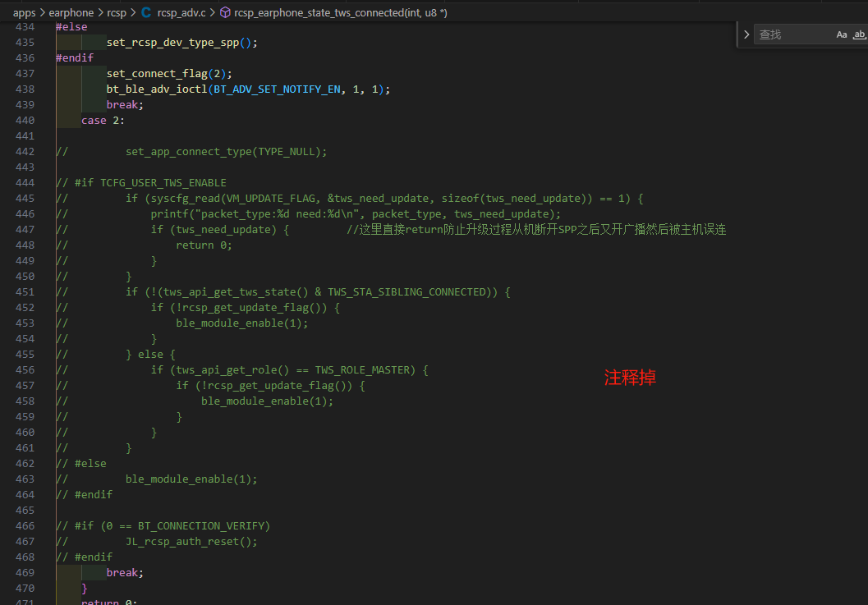The width and height of the screenshot is (868, 605).
Task: Click the break statement on line 439
Action: point(125,104)
